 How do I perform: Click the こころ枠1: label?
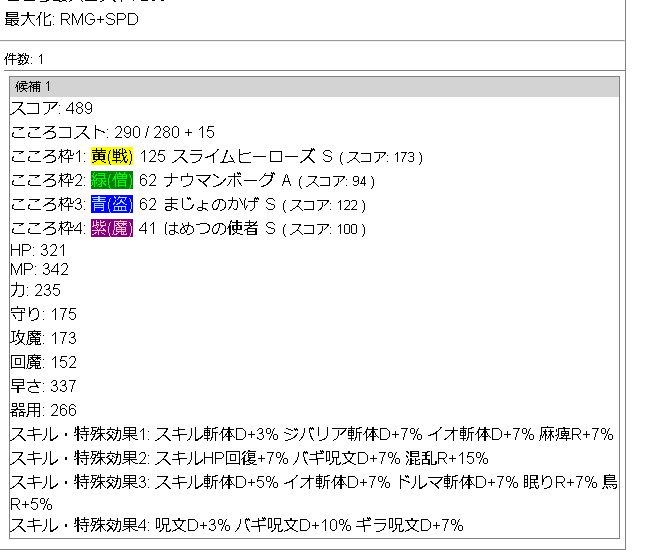pos(48,156)
